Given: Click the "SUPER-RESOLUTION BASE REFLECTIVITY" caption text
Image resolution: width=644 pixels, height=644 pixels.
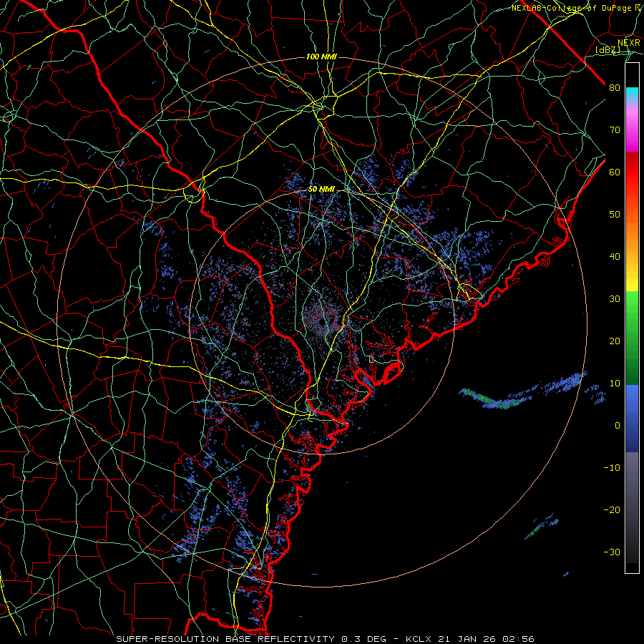Looking at the screenshot, I should coord(225,639).
